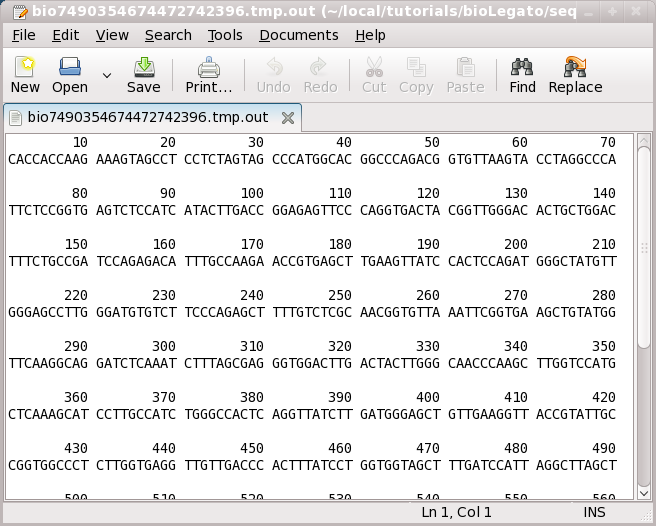Click the sequence block CTCAAAGCAT
Viewport: 656px width, 526px height.
click(x=48, y=414)
